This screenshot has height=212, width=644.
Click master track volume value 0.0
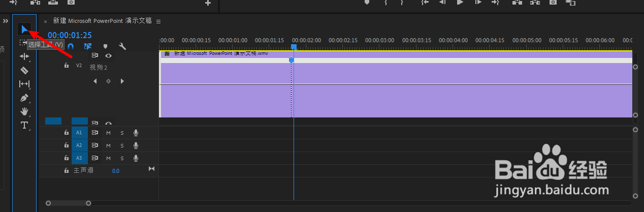point(116,171)
